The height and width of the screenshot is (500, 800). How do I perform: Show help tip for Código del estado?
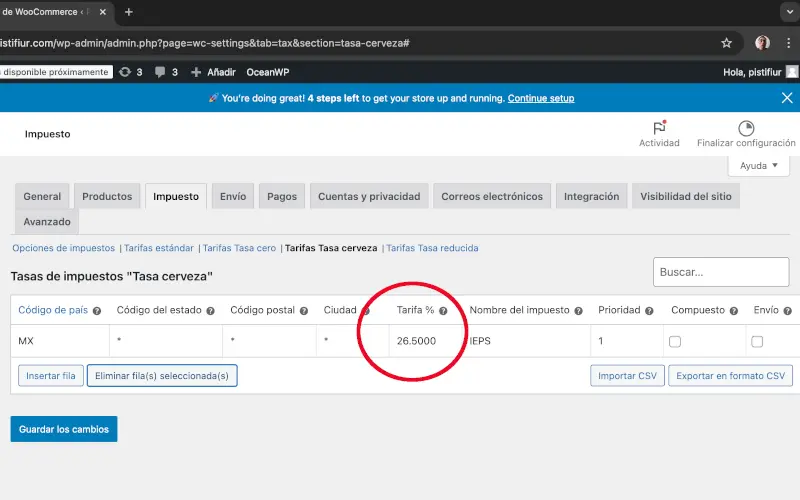210,311
